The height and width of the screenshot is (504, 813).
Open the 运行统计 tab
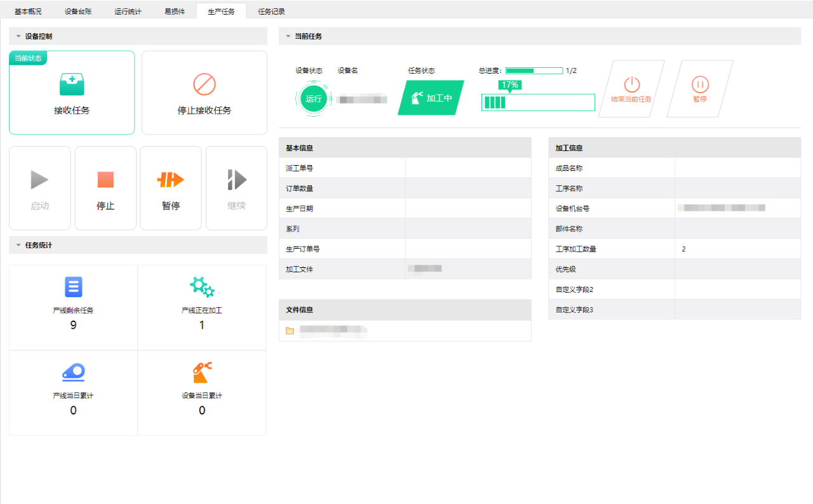pyautogui.click(x=128, y=11)
